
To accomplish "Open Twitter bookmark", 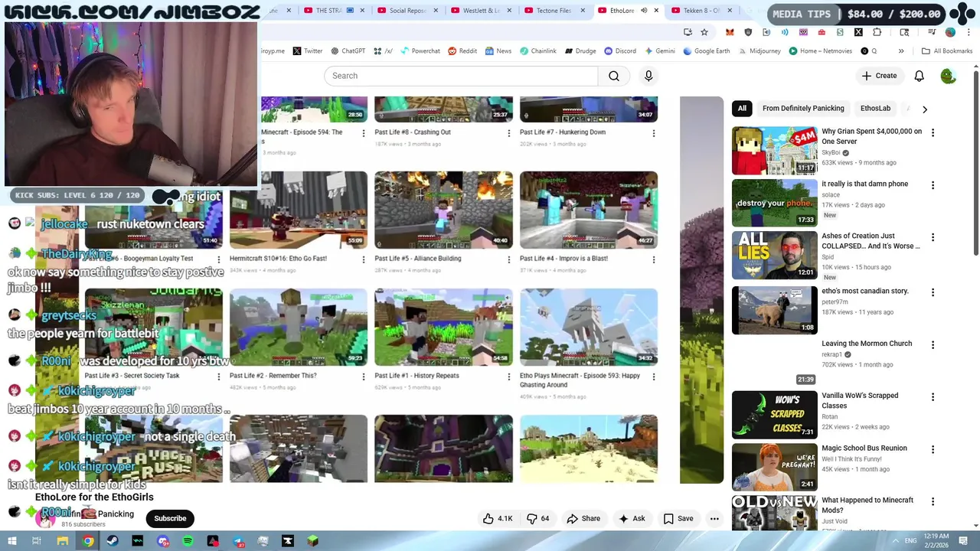I will point(307,51).
